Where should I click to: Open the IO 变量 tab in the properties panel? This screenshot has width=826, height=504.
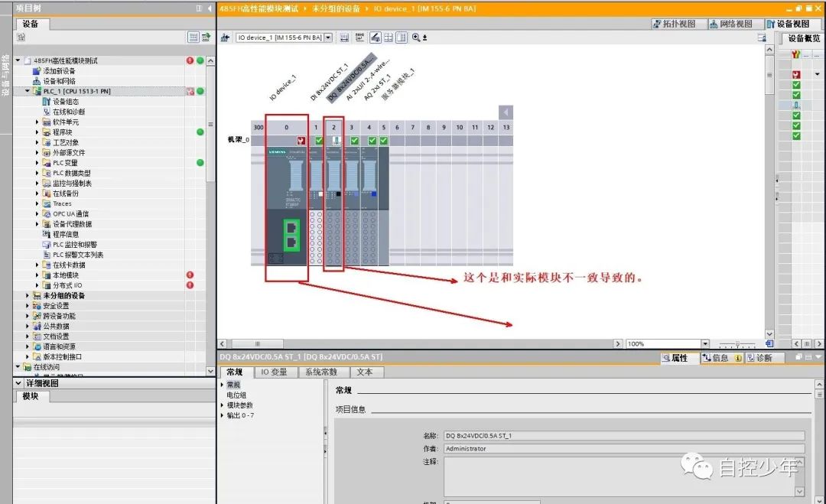pos(274,372)
